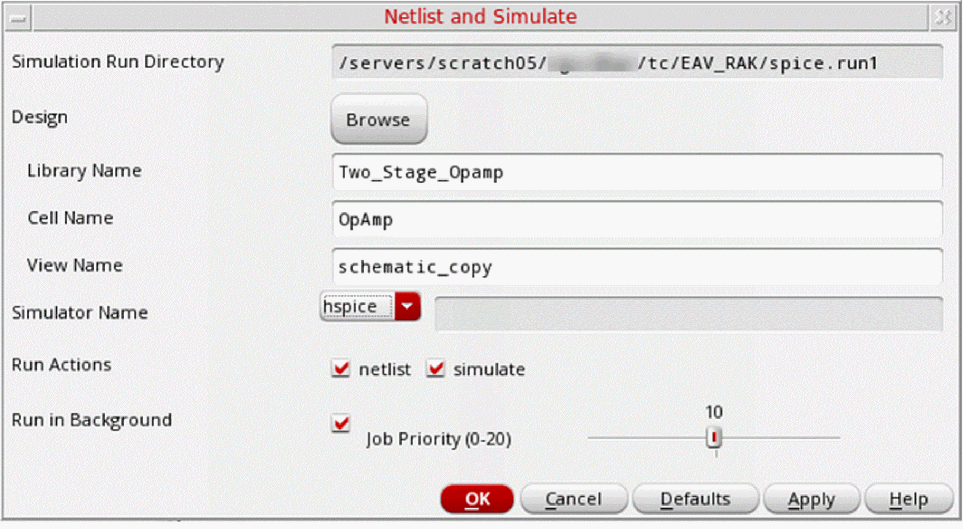The height and width of the screenshot is (529, 963).
Task: Click the Job Priority slider track right end
Action: tap(835, 437)
